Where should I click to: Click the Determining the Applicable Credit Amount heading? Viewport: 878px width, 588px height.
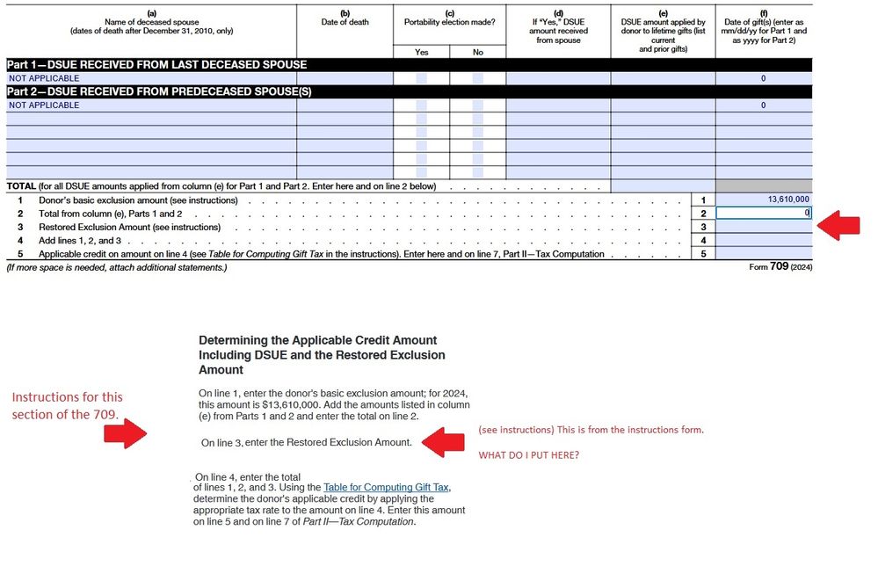[322, 355]
